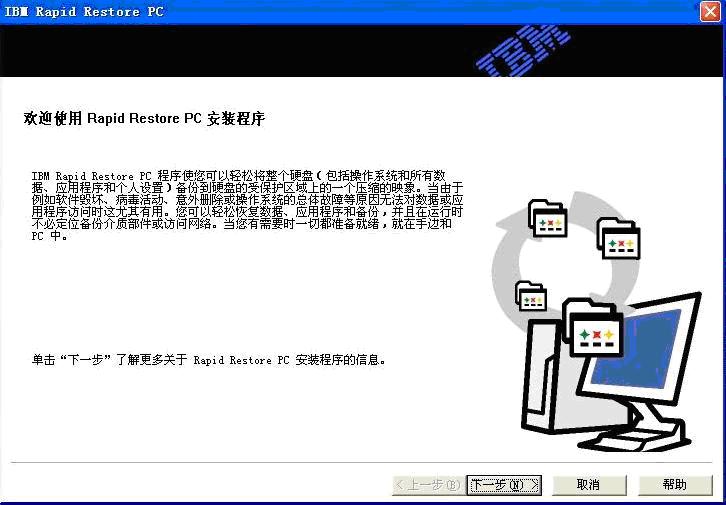Screen dimensions: 726x505
Task: Click the IBM Rapid Restore PC title bar
Action: coord(300,12)
